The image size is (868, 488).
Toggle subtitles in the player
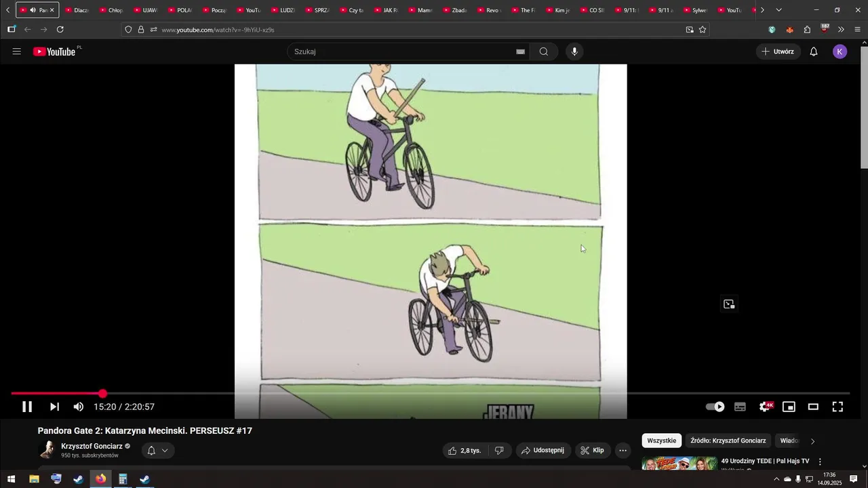click(740, 407)
